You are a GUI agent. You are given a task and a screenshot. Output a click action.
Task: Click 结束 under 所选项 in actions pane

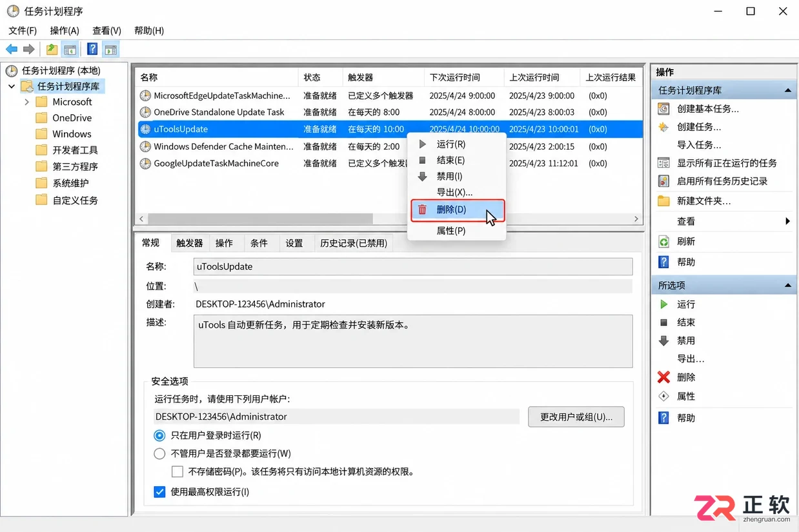[685, 322]
